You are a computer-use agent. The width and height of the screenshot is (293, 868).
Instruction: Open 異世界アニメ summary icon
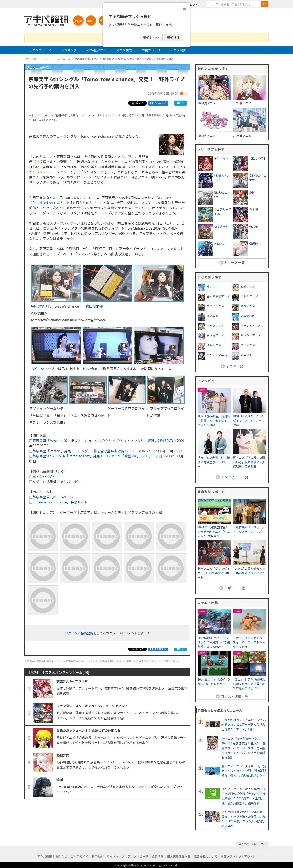(201, 336)
